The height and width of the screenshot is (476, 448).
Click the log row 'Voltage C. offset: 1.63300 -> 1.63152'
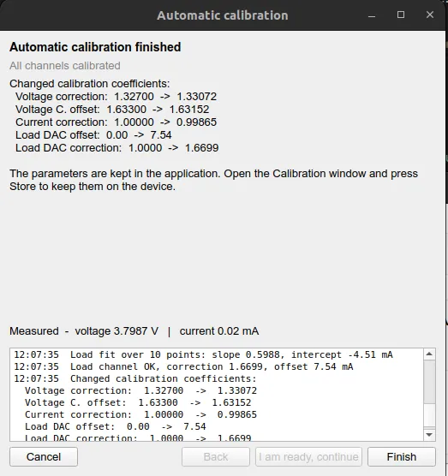click(138, 402)
